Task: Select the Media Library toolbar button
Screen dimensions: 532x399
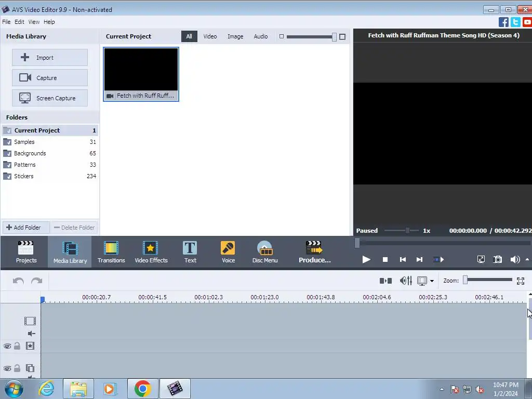Action: [70, 252]
